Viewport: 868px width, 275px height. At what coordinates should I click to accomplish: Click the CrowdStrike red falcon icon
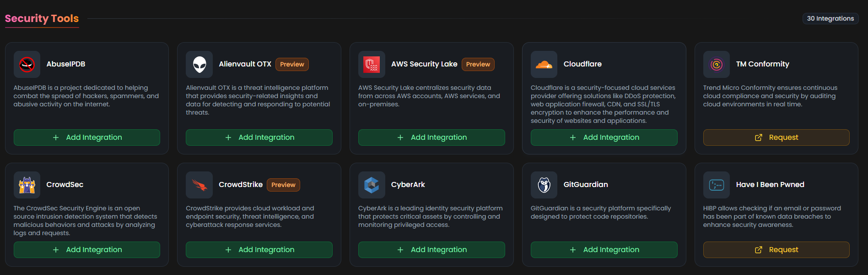[199, 185]
